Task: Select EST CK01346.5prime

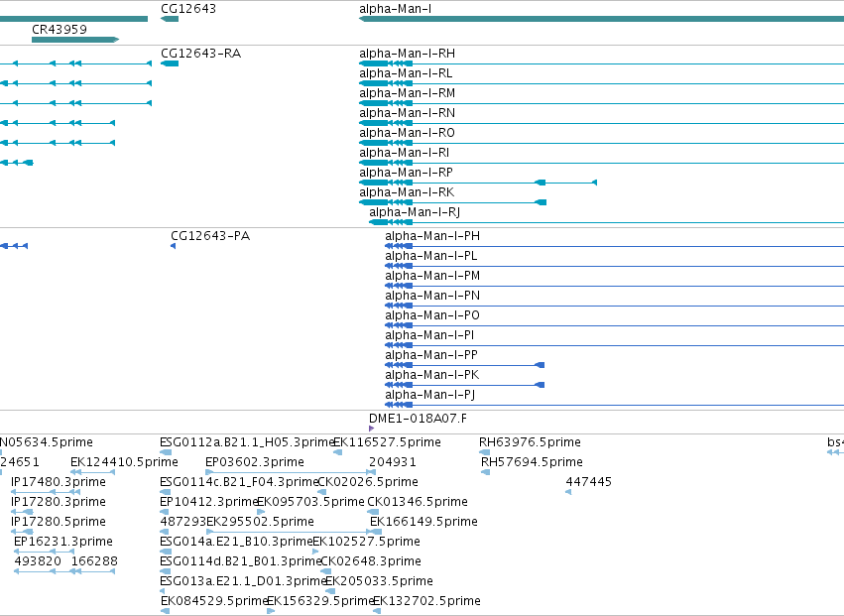Action: click(x=418, y=502)
